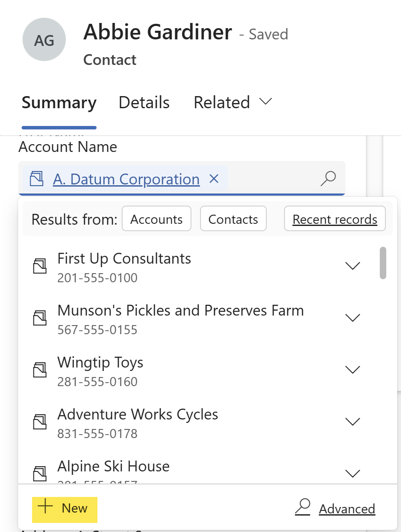Screen dimensions: 401x532
Task: Click the AG contact avatar
Action: click(44, 40)
